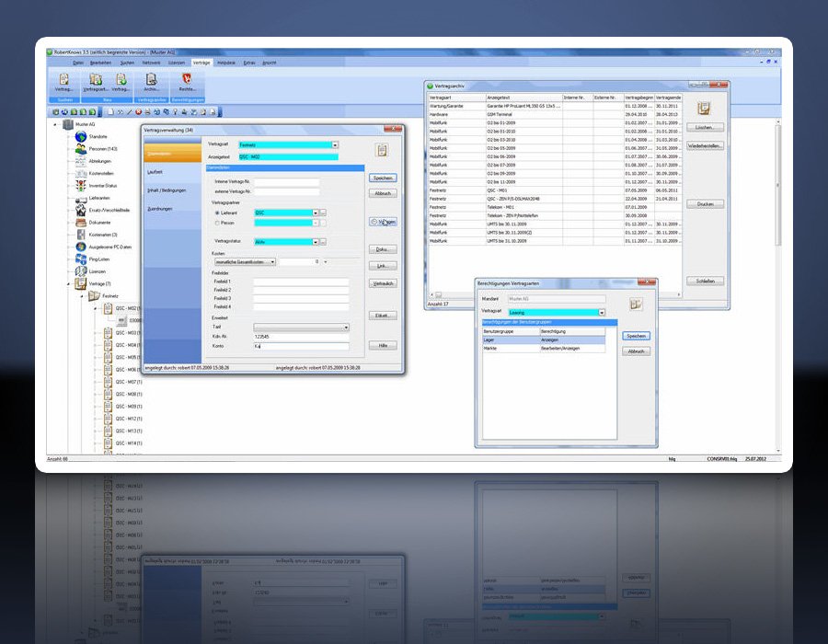Select the Lieferant radio button
Viewport: 828px width, 644px height.
pos(217,213)
